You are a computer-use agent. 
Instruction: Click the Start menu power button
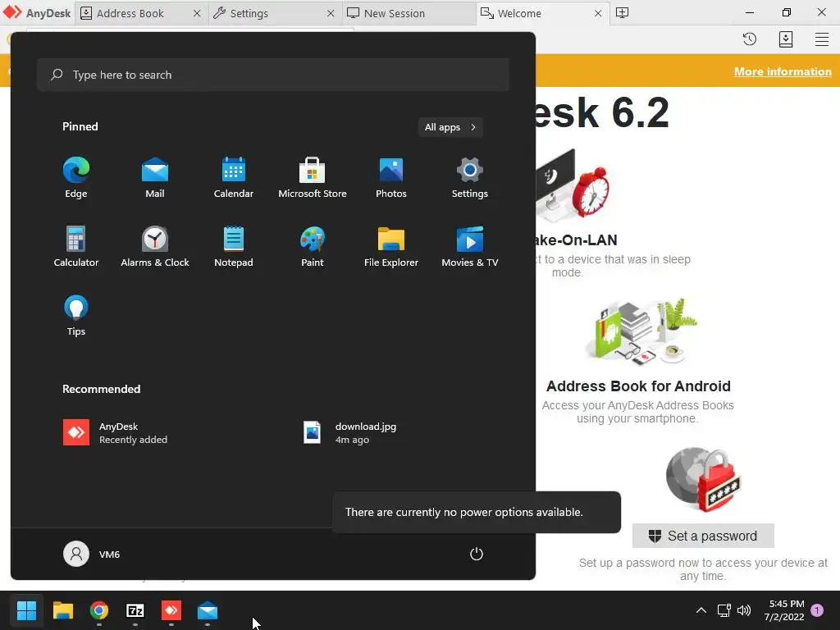point(477,554)
